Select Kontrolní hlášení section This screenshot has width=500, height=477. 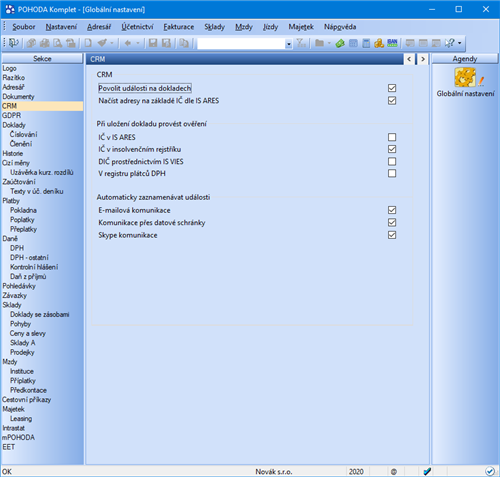tap(34, 267)
